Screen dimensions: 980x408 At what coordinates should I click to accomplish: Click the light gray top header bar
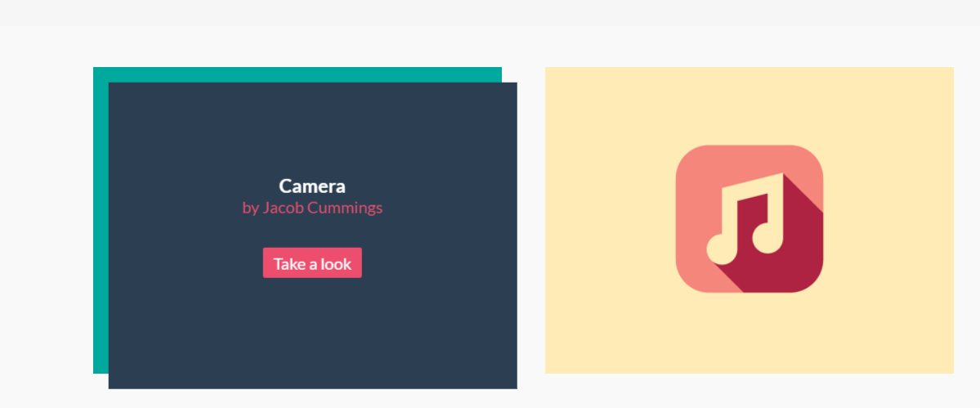pyautogui.click(x=490, y=12)
